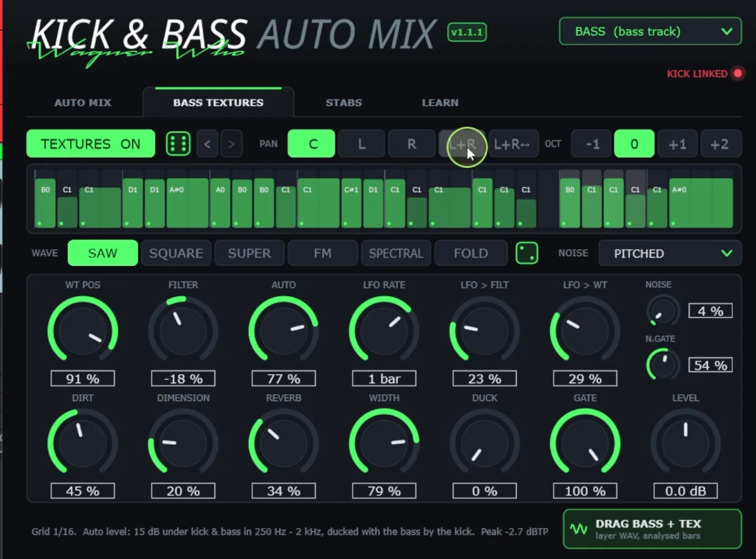The image size is (756, 559).
Task: Click the LFO RATE knob
Action: [x=384, y=330]
